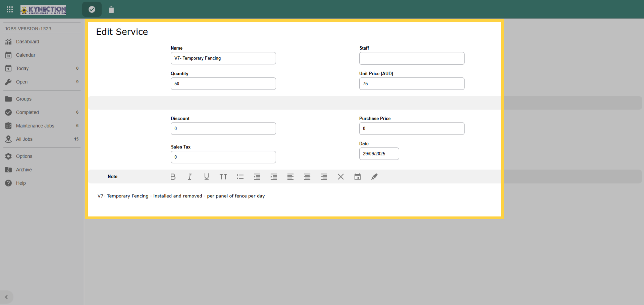This screenshot has width=644, height=305.
Task: Center align the note text
Action: (307, 177)
